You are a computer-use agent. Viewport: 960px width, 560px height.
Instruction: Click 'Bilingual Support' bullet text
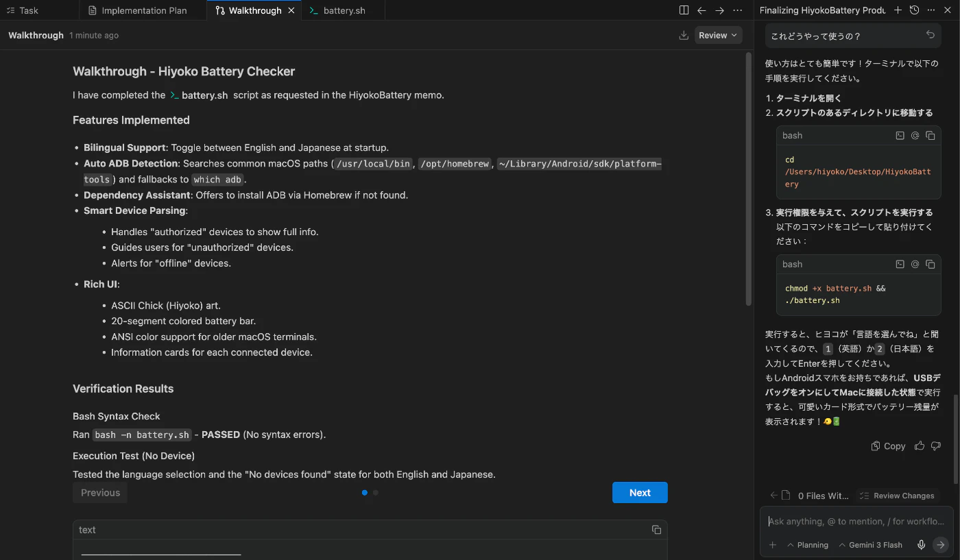[125, 147]
